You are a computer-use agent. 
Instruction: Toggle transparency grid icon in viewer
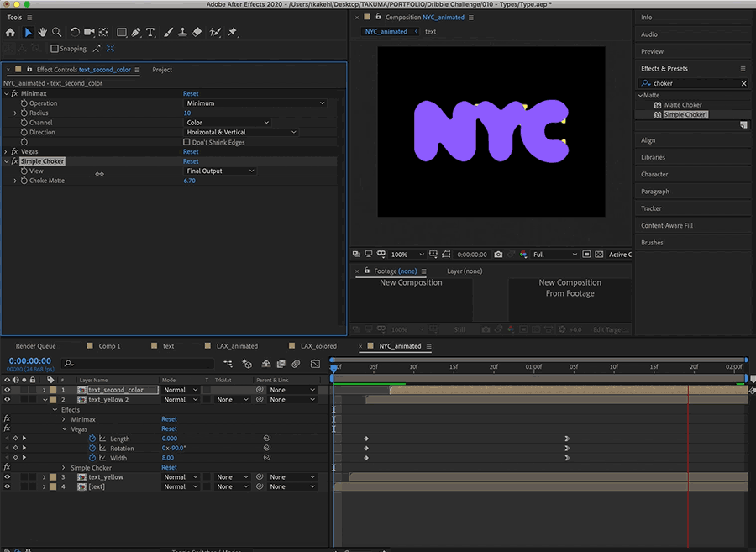tap(599, 254)
